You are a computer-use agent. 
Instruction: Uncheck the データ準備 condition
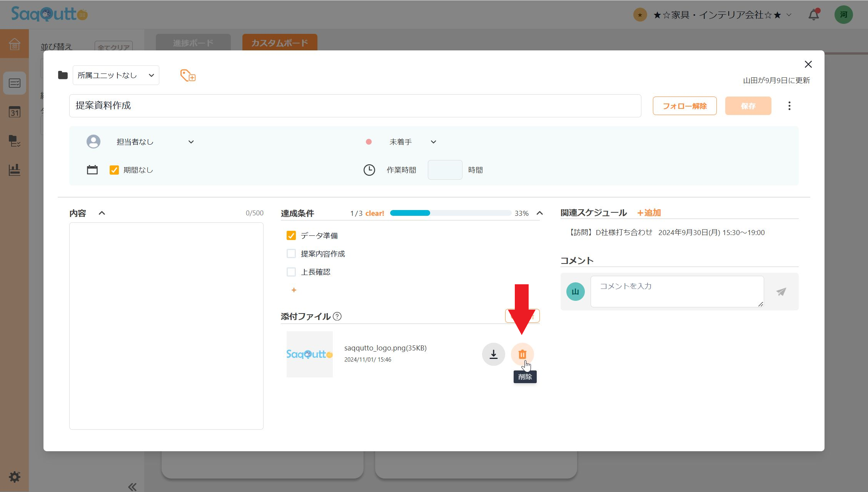[291, 235]
